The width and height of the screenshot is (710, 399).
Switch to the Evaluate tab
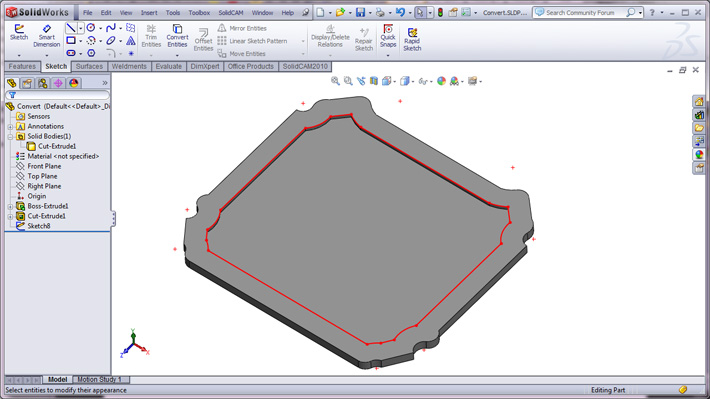pyautogui.click(x=168, y=66)
